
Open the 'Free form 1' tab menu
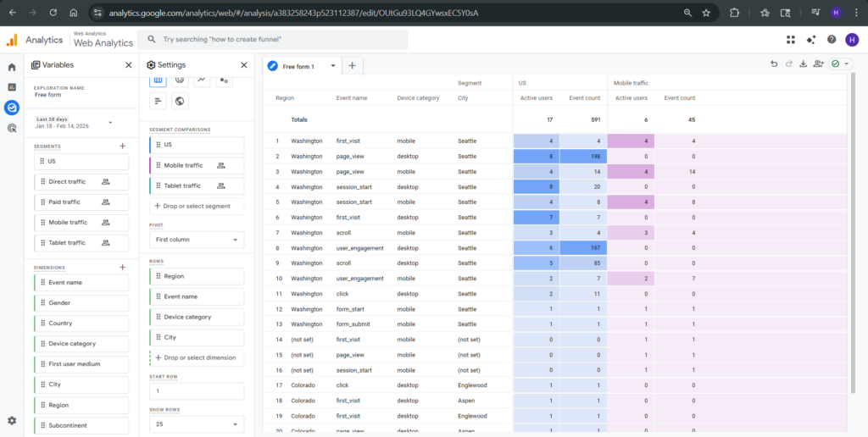click(333, 65)
